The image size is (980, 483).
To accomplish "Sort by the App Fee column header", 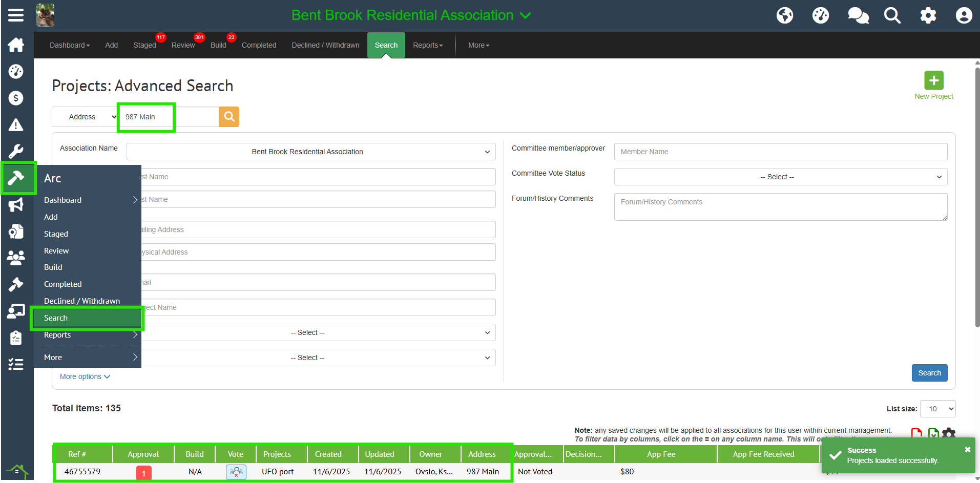I will [661, 454].
